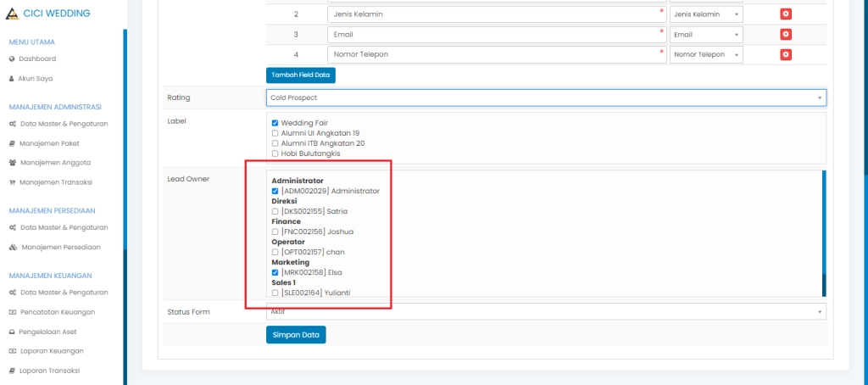Click the Nomor Telepon text input field

pyautogui.click(x=496, y=54)
